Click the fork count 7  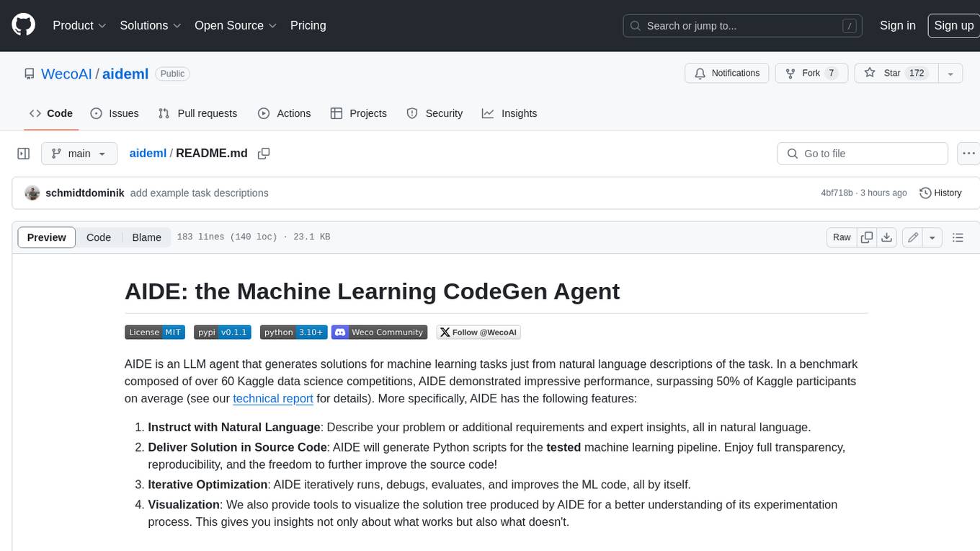point(831,74)
